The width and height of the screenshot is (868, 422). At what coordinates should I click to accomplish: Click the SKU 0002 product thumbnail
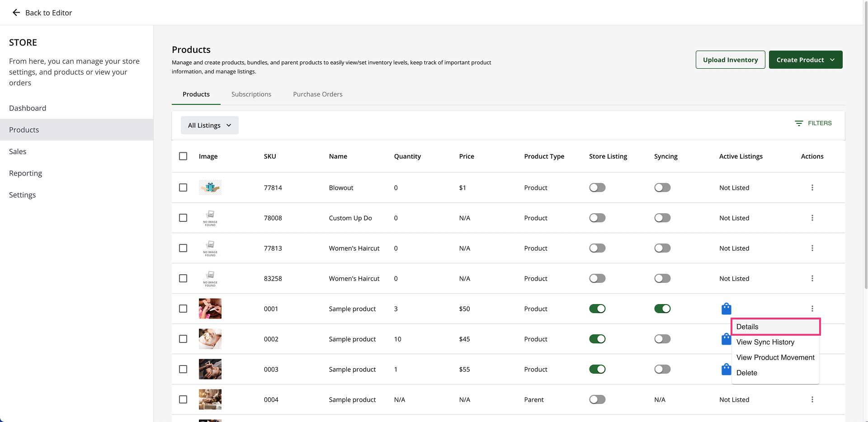[x=210, y=339]
